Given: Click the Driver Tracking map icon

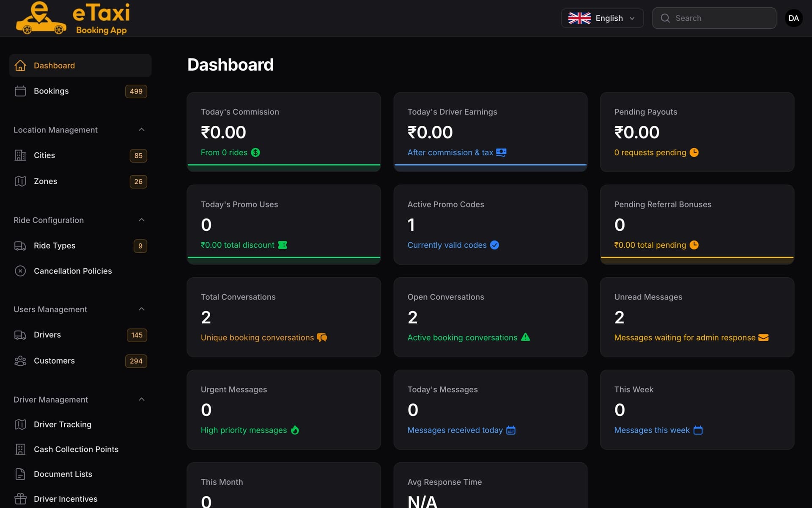Looking at the screenshot, I should coord(20,424).
